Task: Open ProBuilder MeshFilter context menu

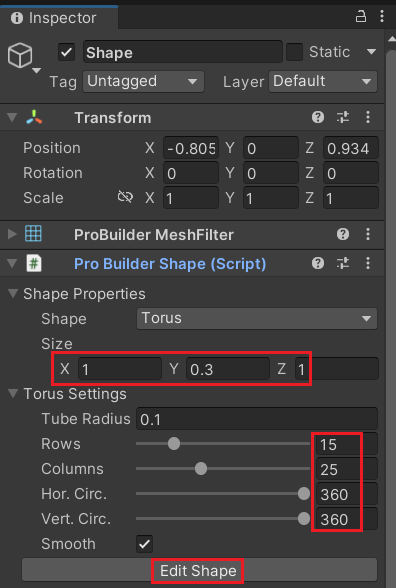Action: click(368, 234)
